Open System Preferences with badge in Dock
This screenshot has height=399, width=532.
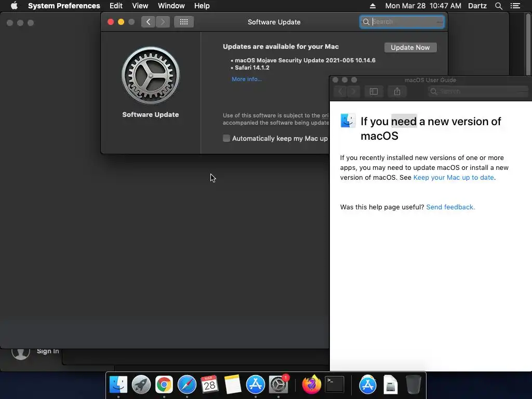278,384
